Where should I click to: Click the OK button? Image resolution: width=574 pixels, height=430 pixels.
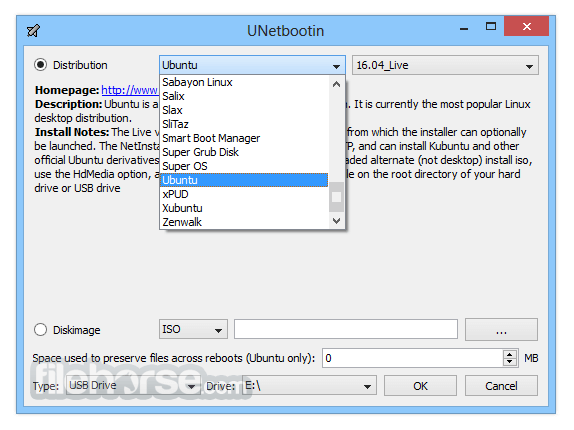click(x=420, y=386)
